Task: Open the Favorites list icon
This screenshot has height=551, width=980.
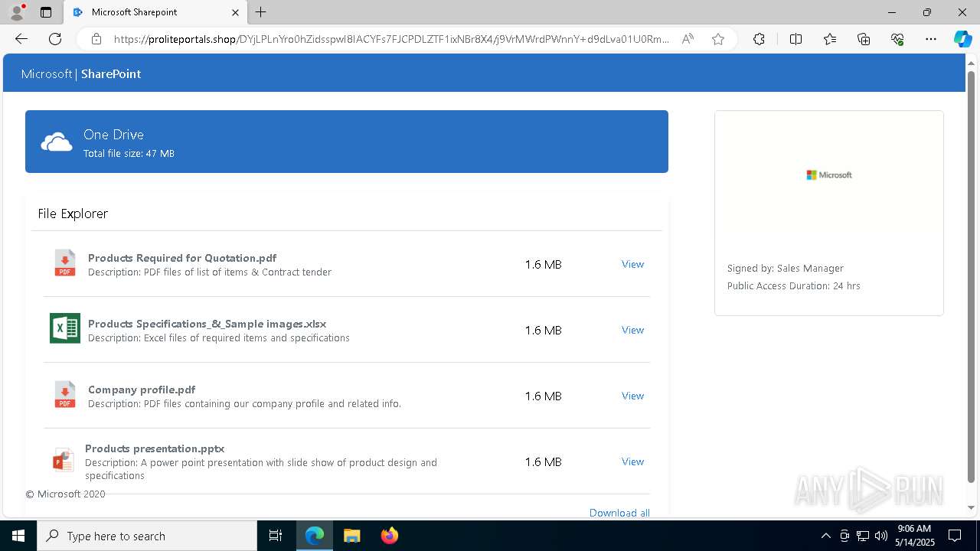Action: [830, 39]
